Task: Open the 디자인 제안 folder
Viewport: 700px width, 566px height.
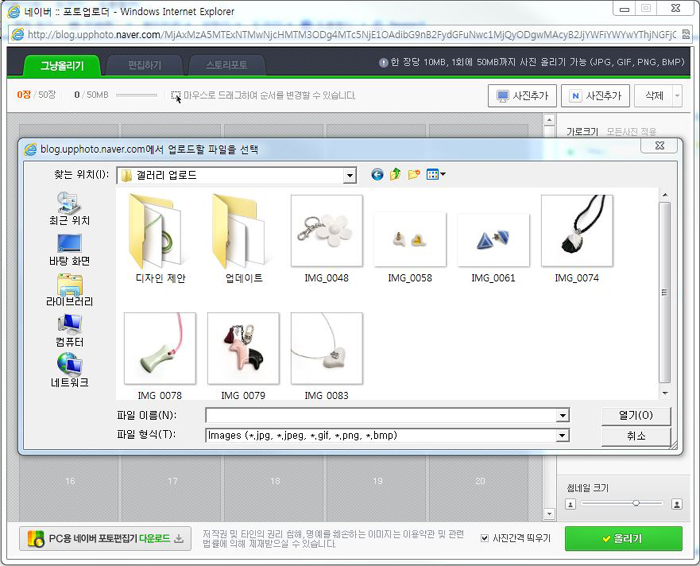Action: tap(160, 239)
